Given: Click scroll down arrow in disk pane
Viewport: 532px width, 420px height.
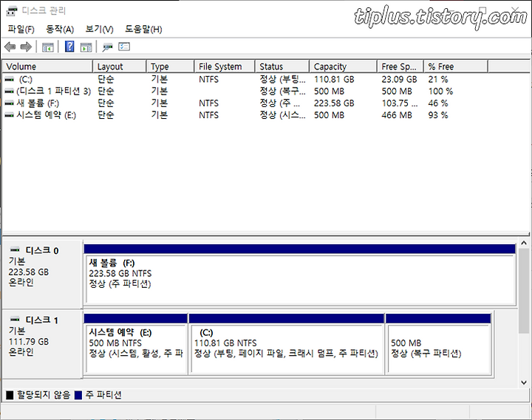Looking at the screenshot, I should click(524, 382).
